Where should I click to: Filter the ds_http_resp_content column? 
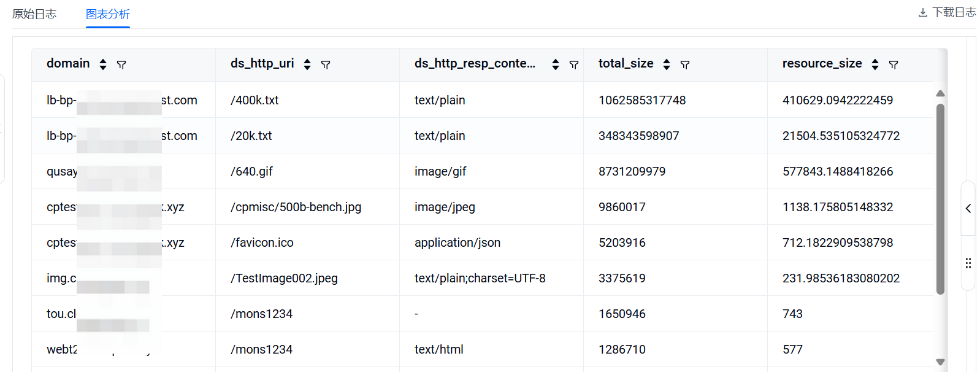574,64
